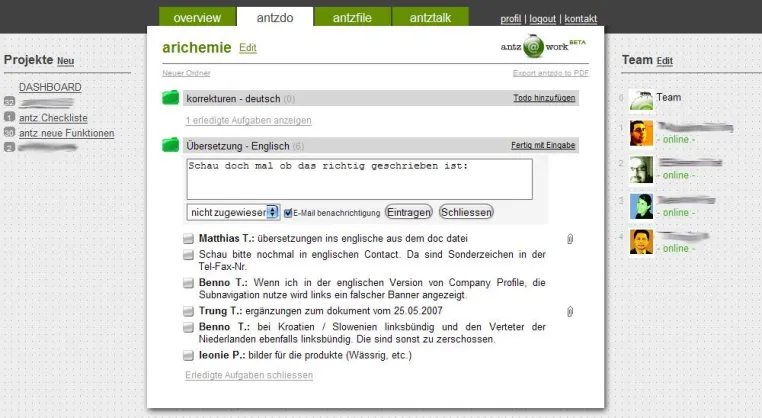
Task: Check leonie P. bilder für die produkte task
Action: pos(188,356)
